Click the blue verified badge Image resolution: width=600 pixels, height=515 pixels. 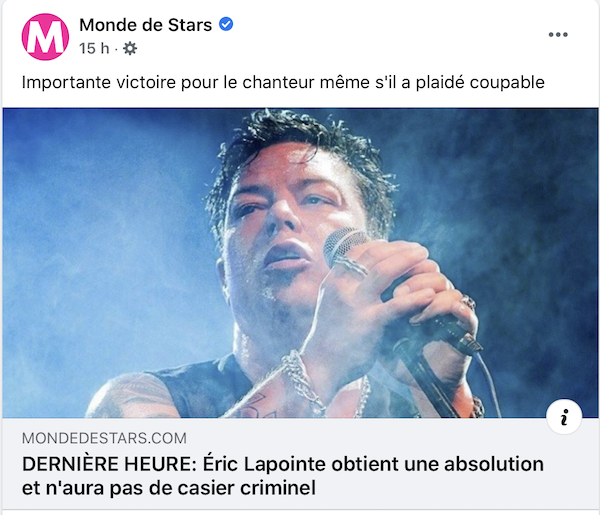click(226, 24)
